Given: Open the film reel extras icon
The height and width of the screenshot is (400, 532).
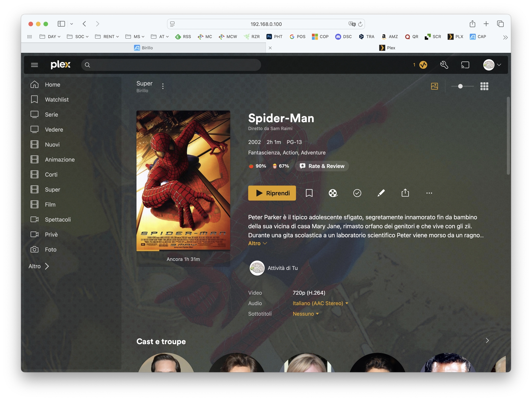Looking at the screenshot, I should point(333,193).
